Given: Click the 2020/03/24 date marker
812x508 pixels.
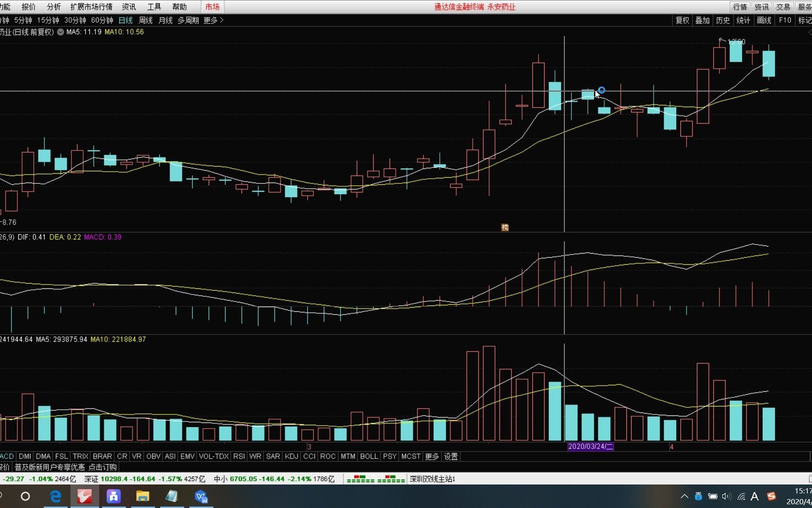Looking at the screenshot, I should (x=590, y=446).
